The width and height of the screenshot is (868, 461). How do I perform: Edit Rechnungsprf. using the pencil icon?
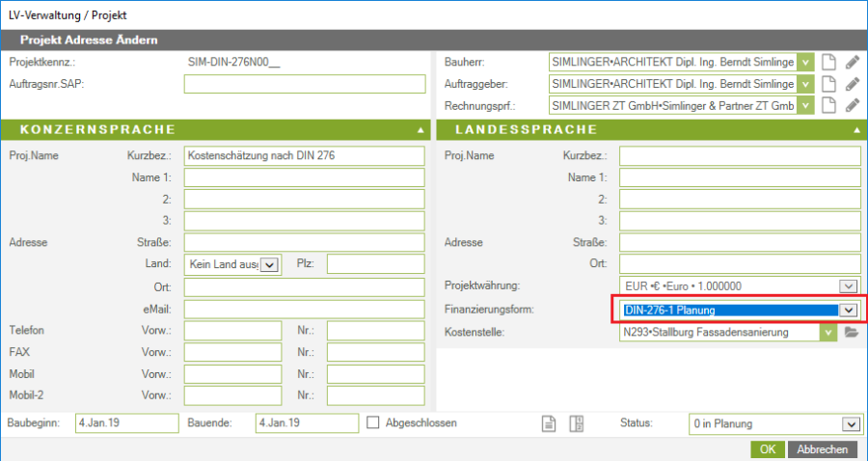click(852, 105)
